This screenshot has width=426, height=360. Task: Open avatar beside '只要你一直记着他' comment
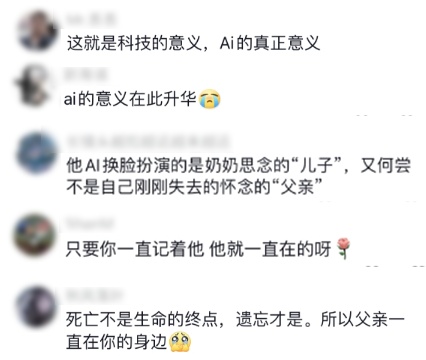[35, 235]
